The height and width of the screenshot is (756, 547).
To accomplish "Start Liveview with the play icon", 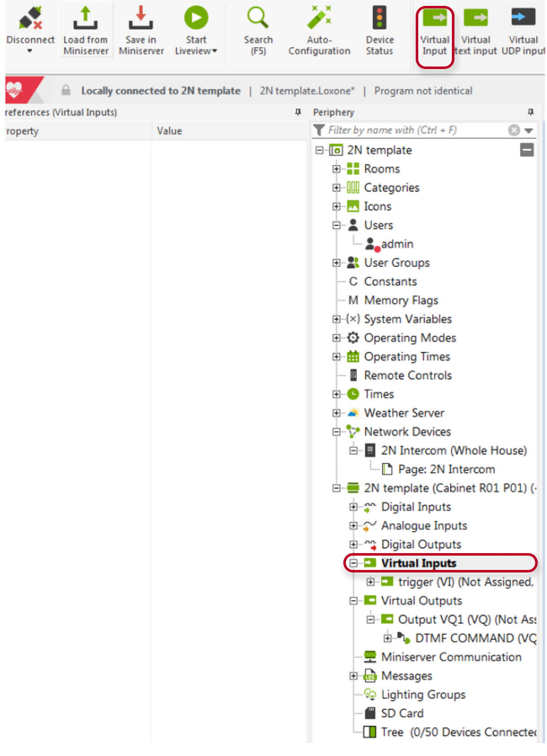I will [196, 18].
